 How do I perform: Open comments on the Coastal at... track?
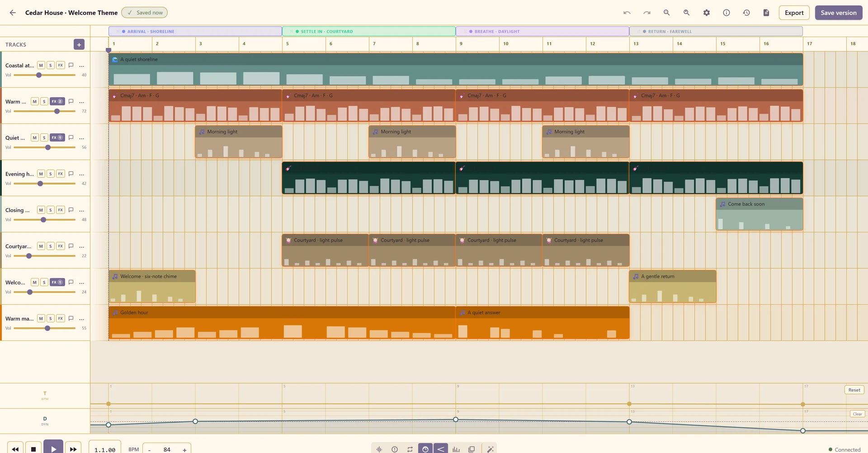(71, 65)
